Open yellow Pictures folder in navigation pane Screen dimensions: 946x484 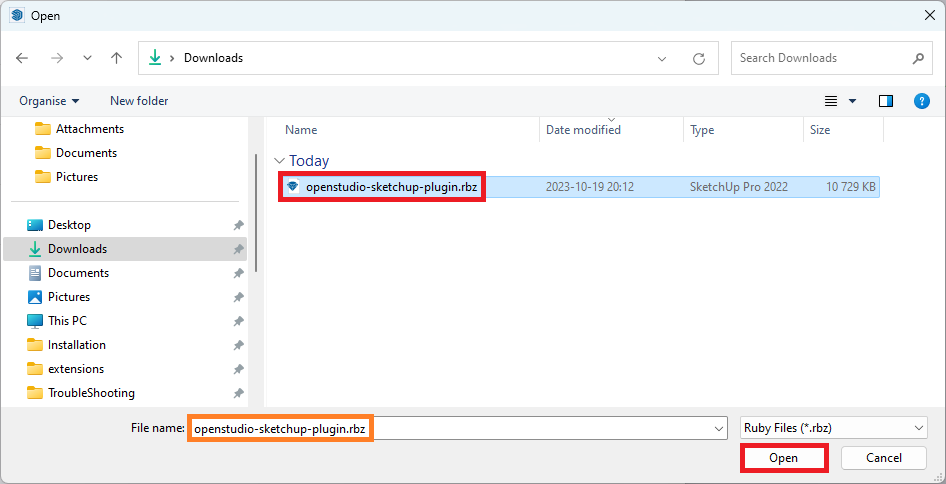pyautogui.click(x=67, y=177)
